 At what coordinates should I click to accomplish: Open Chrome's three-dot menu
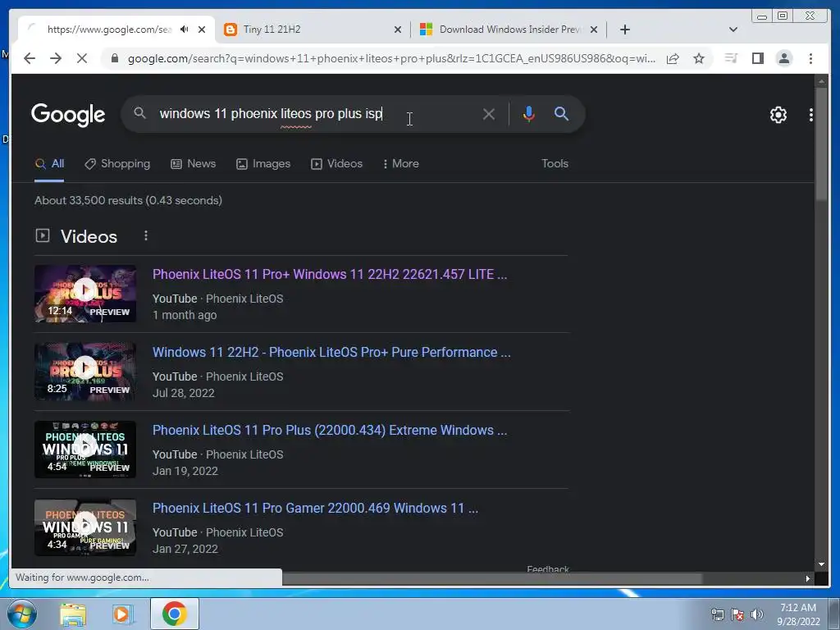click(810, 58)
